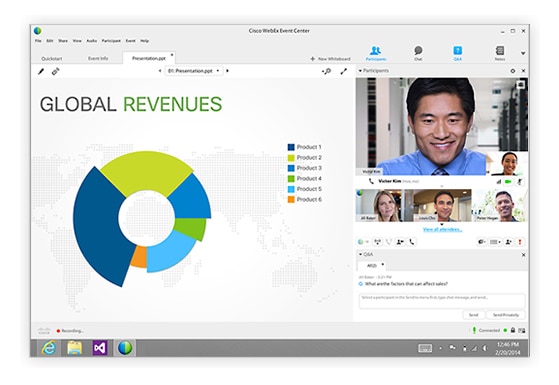The image size is (559, 385).
Task: Open the Notes panel icon
Action: click(500, 53)
